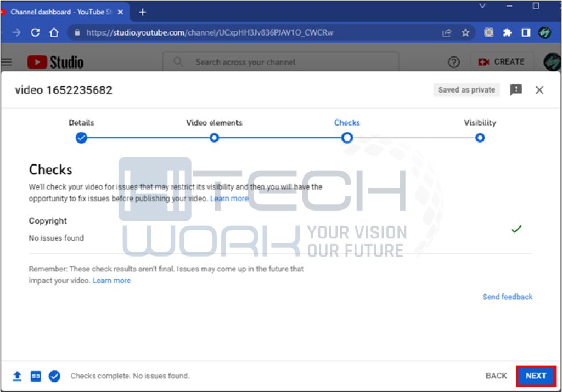Open the browser extensions puzzle icon
The image size is (562, 392).
point(507,33)
